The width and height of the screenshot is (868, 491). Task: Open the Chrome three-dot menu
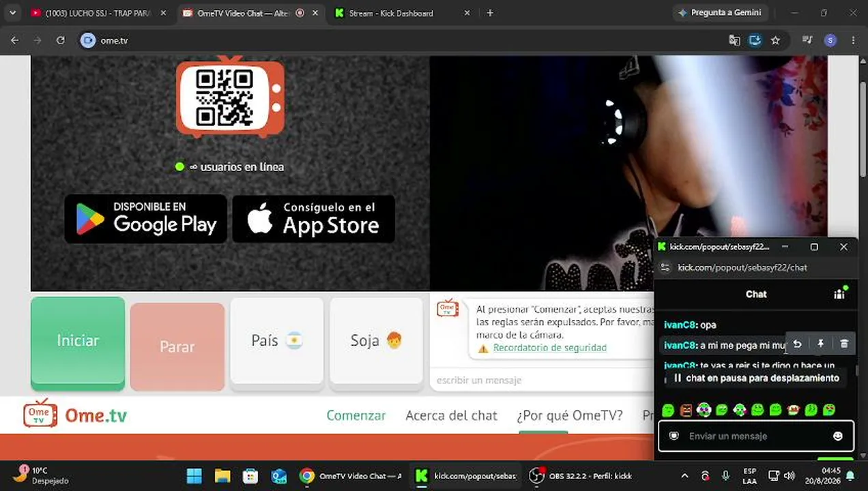point(853,40)
